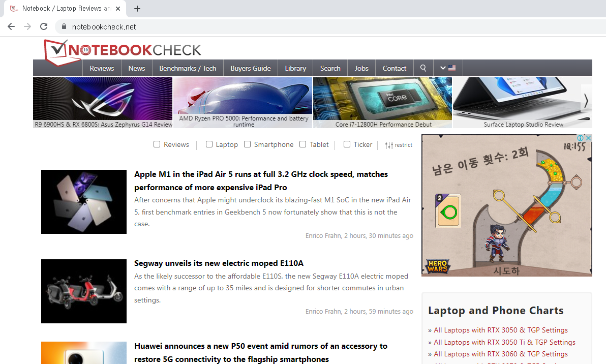
Task: Toggle the Tablet filter checkbox
Action: [x=302, y=144]
